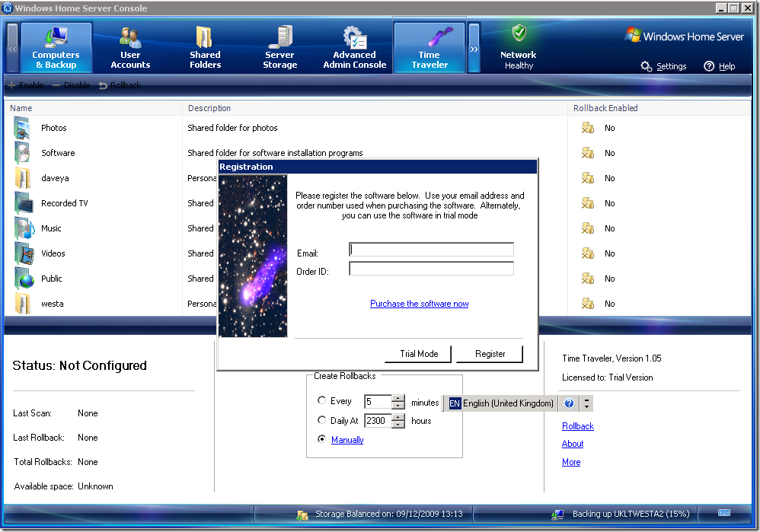Select the Videos folder icon
Viewport: 760px width, 532px height.
click(x=24, y=253)
